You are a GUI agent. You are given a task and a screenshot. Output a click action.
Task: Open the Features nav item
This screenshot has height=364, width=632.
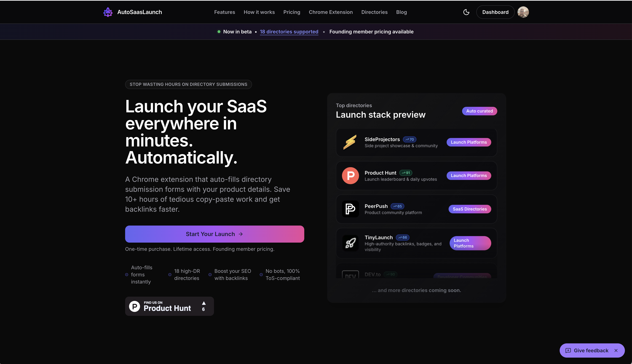click(224, 12)
